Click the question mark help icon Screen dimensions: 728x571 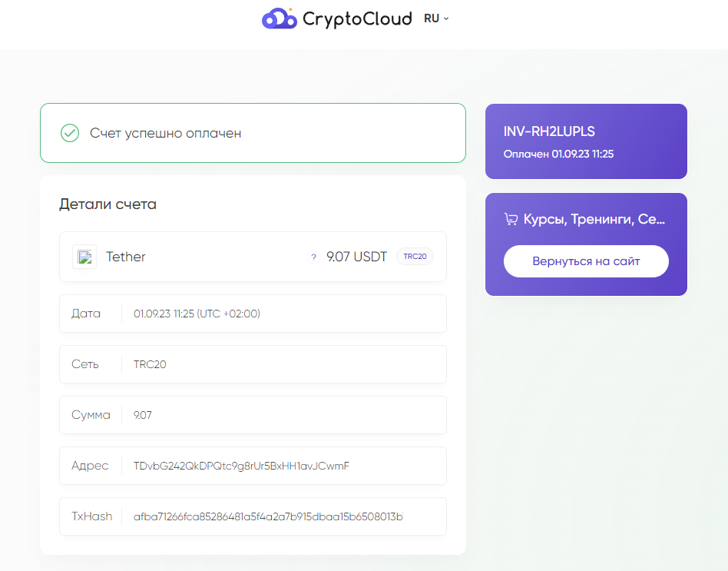point(313,257)
